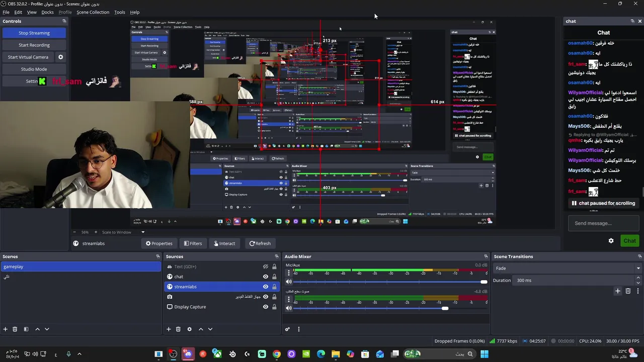Viewport: 644px width, 362px height.
Task: Click the Interact button
Action: 224,243
